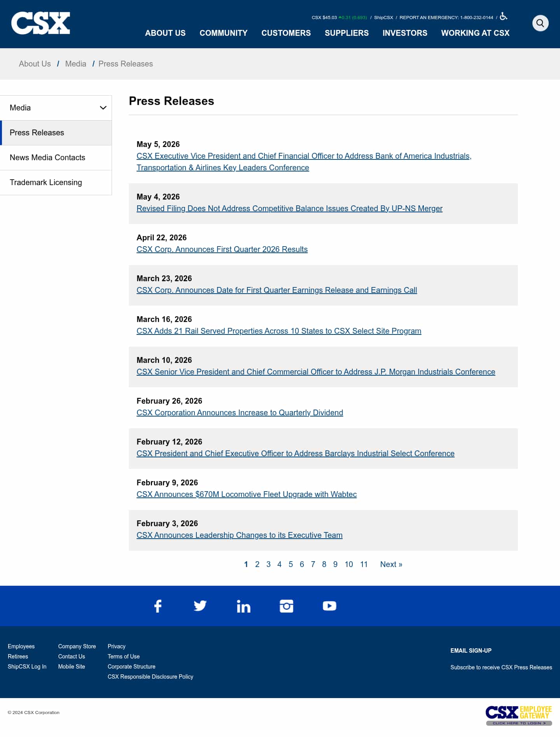Go to page 8 of press releases
The width and height of the screenshot is (560, 737).
point(324,564)
